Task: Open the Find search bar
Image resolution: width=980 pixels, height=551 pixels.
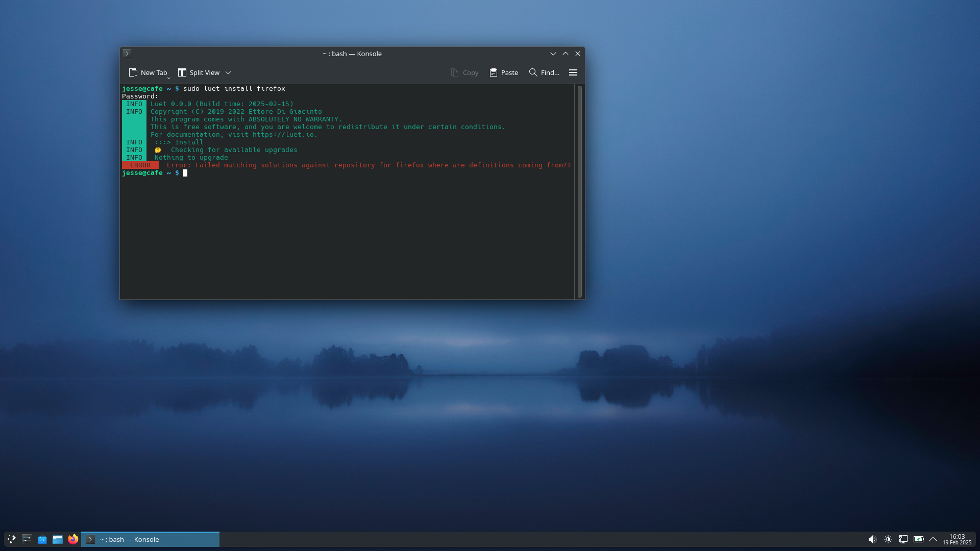Action: [x=544, y=72]
